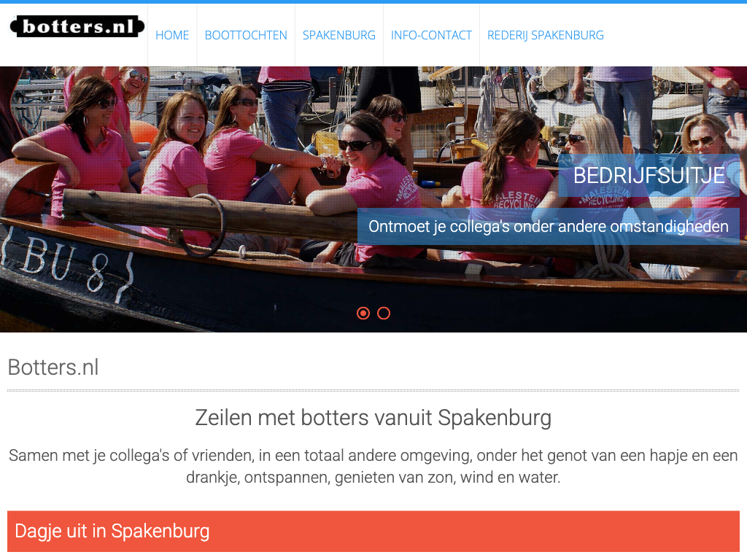Select the first slider dot indicator

(363, 313)
